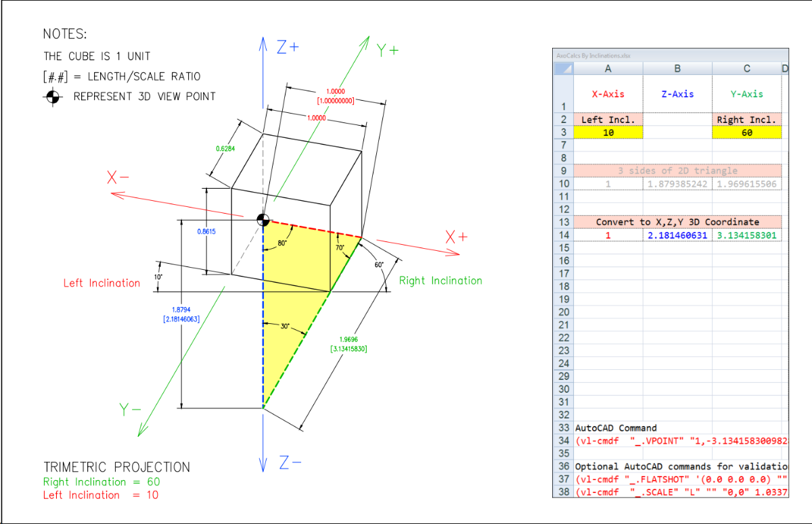The height and width of the screenshot is (524, 812).
Task: Click the green Y+ axis label
Action: tap(388, 49)
